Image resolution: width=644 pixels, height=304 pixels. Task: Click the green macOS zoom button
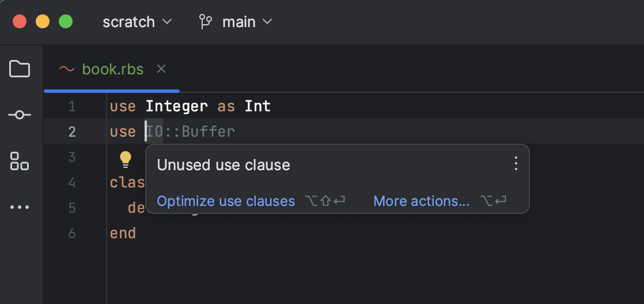66,21
